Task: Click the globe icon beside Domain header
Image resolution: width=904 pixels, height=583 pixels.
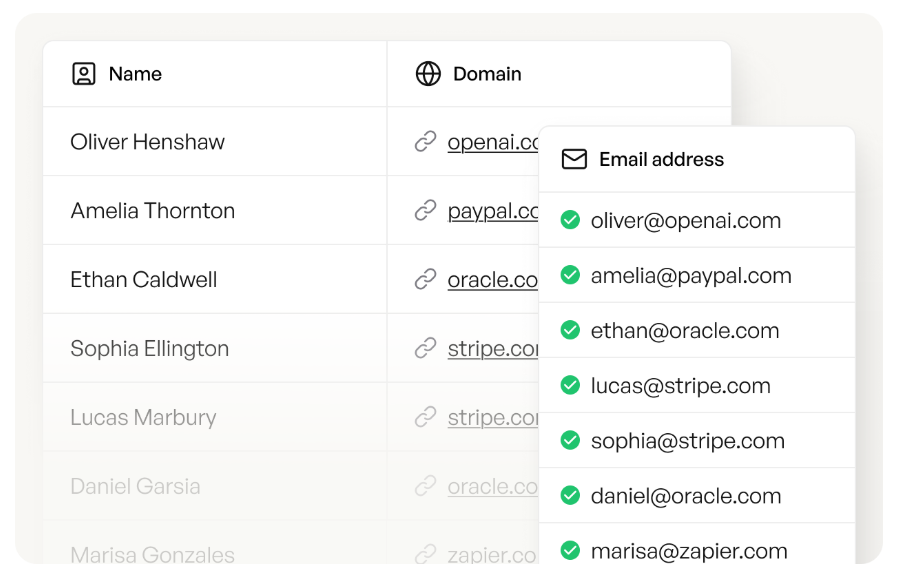Action: point(428,74)
